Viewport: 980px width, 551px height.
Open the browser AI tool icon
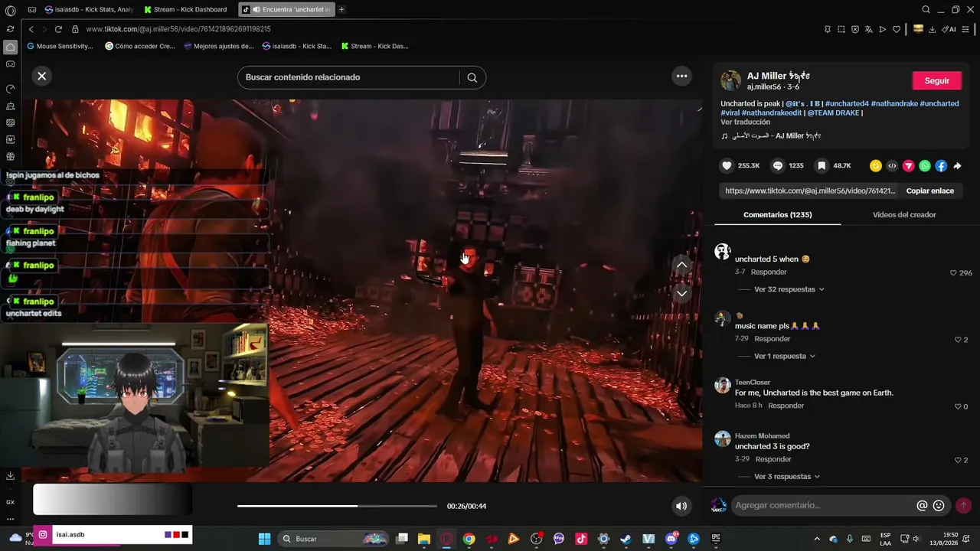[949, 29]
